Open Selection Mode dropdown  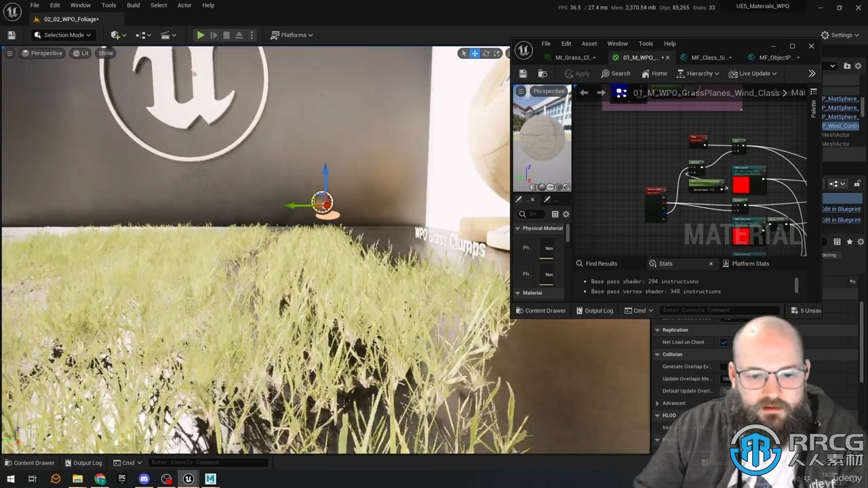click(62, 35)
